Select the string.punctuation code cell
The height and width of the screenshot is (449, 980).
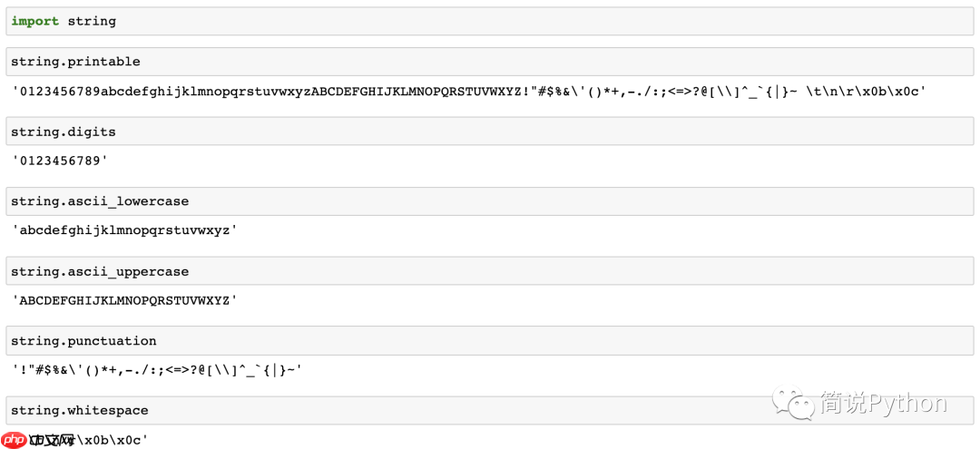point(490,341)
